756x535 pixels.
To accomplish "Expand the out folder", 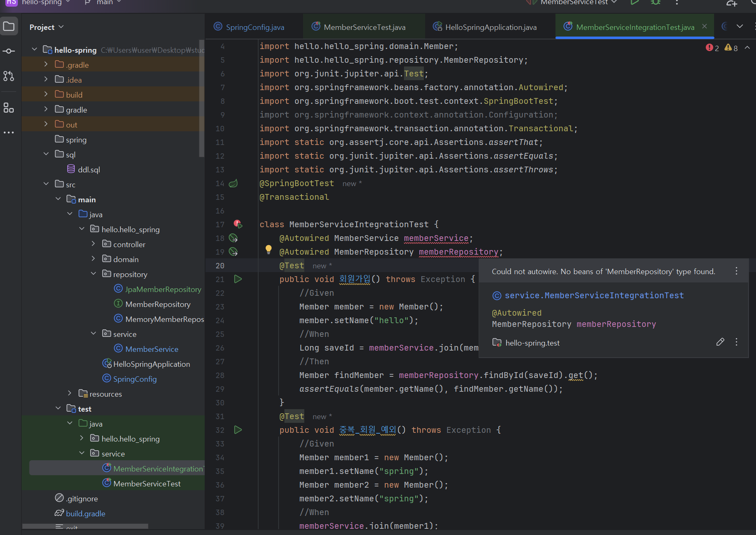I will pos(46,124).
